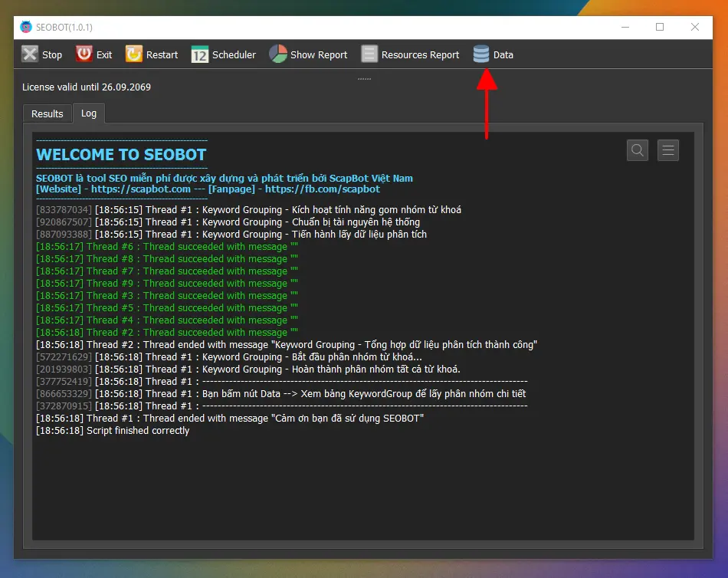The width and height of the screenshot is (728, 578).
Task: Click the Thread #9 succeeded log line
Action: (167, 284)
